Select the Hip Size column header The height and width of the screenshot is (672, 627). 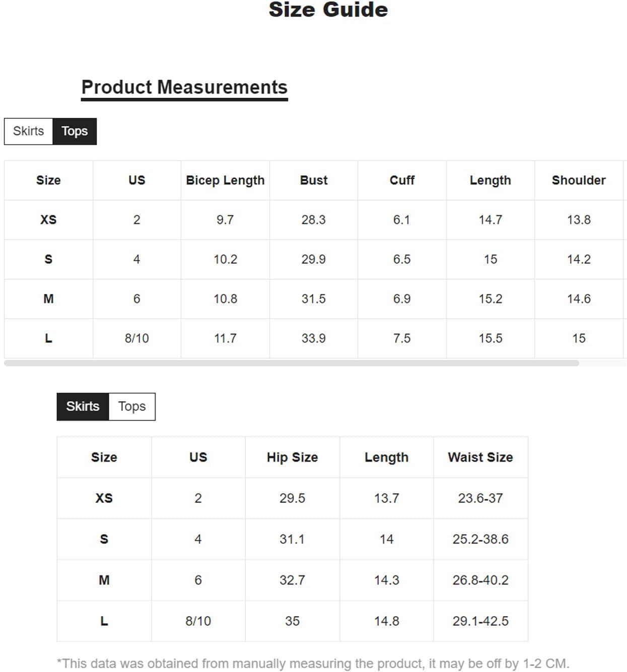click(292, 457)
